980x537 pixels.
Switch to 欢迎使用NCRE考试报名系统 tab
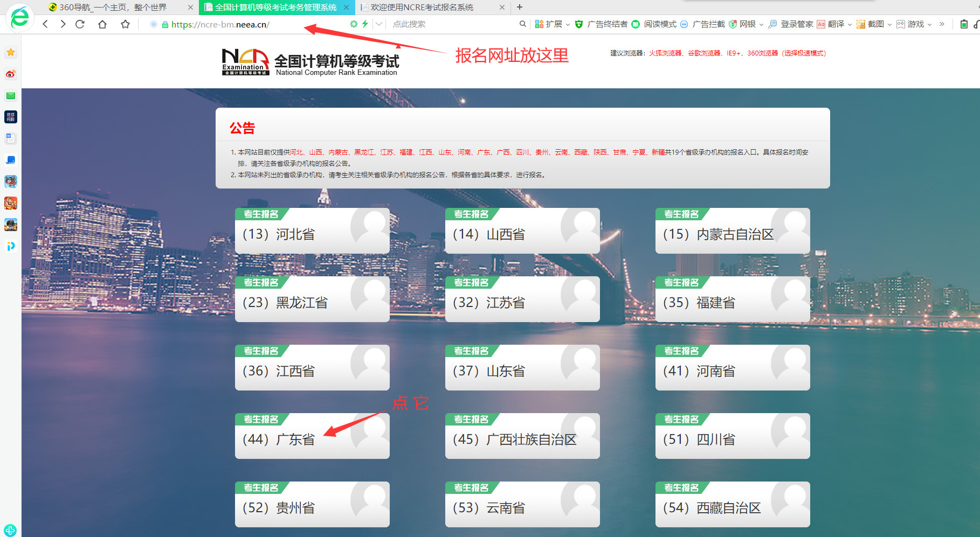tap(422, 8)
